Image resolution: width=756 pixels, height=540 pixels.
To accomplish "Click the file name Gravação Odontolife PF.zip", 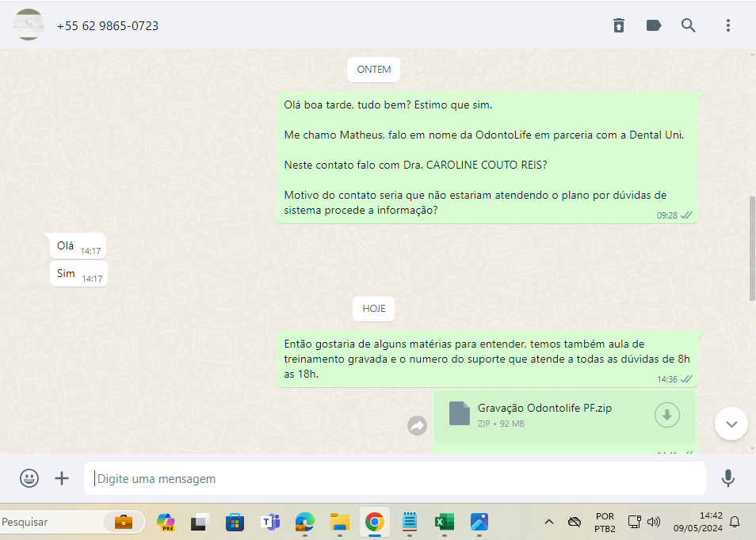I will coord(544,408).
